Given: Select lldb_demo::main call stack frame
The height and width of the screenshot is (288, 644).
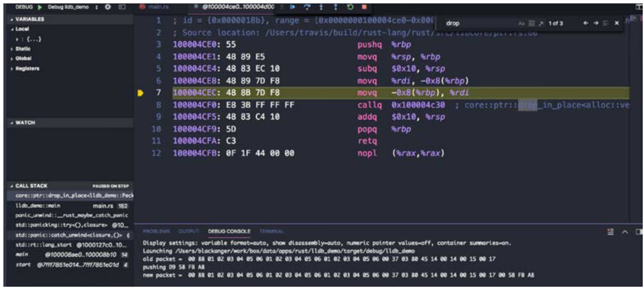Looking at the screenshot, I should pos(38,206).
